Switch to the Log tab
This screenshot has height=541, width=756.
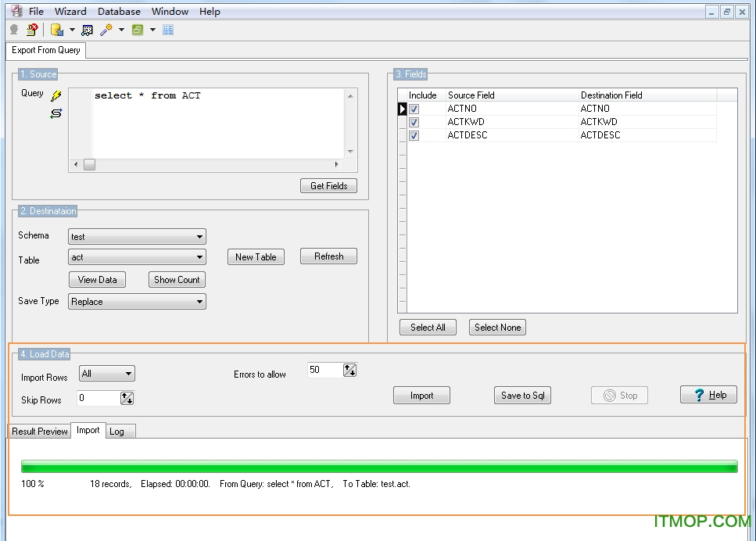click(x=119, y=431)
